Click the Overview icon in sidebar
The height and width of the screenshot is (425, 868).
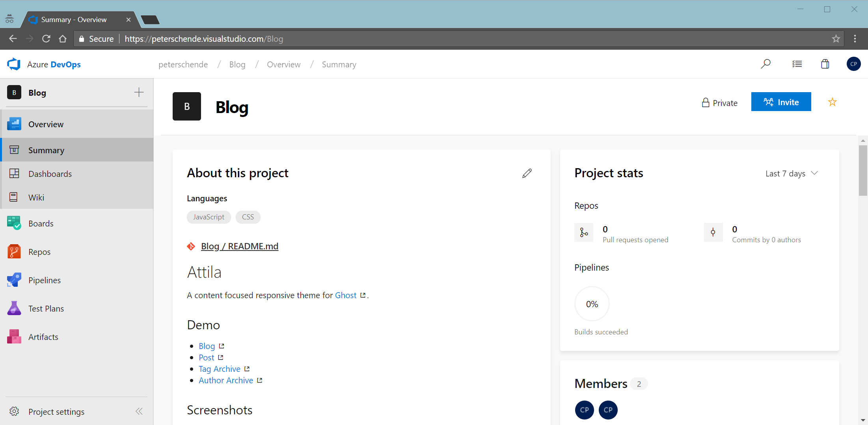pyautogui.click(x=14, y=124)
